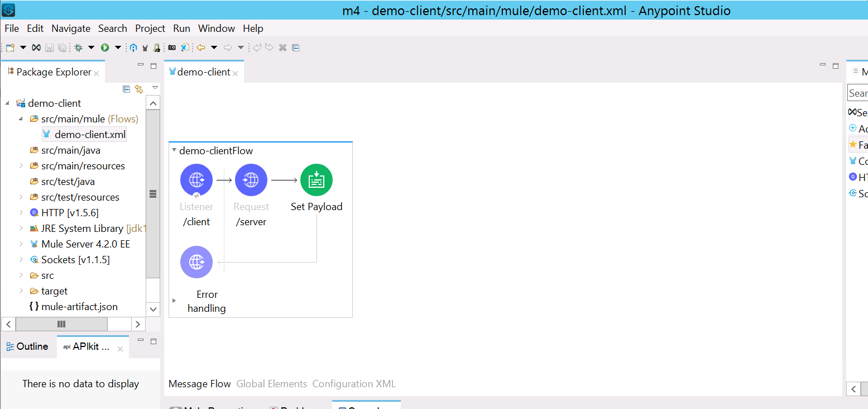Select the HTTP response icon above Error handling
868x409 pixels.
click(196, 262)
